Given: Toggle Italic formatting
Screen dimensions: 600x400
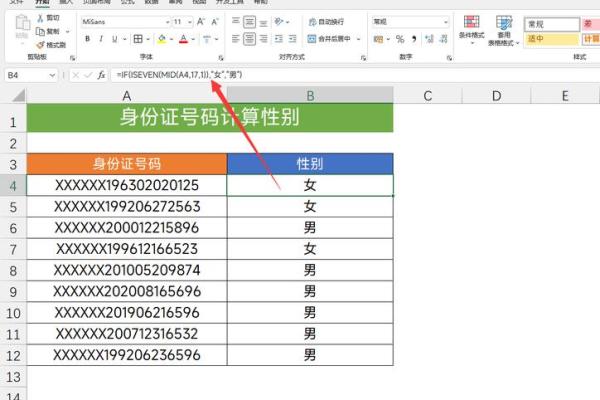Looking at the screenshot, I should coord(101,39).
